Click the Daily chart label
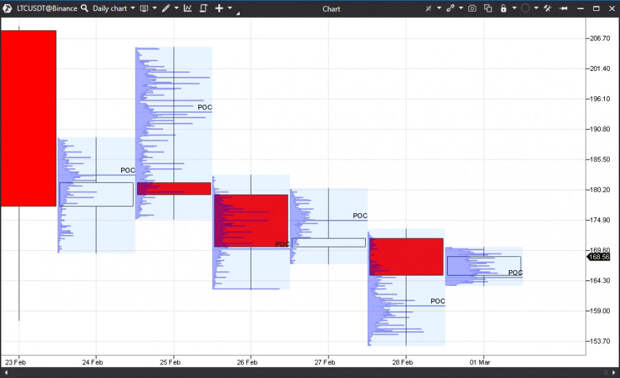 point(110,8)
